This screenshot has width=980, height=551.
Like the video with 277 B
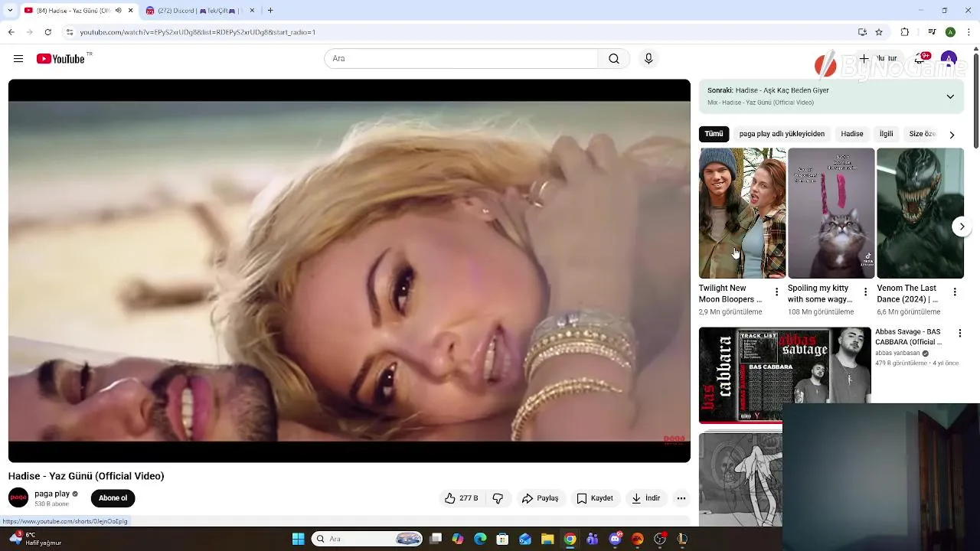(461, 498)
